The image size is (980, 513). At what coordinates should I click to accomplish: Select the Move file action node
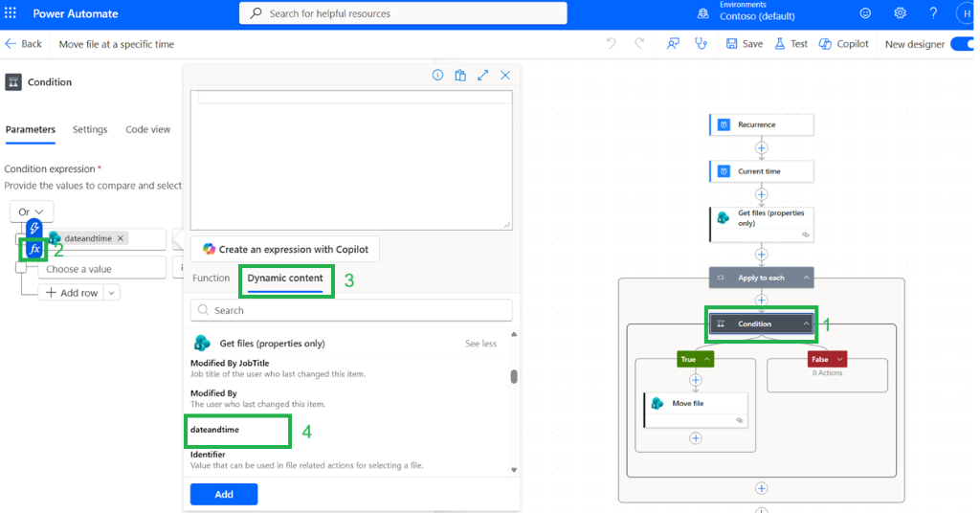(696, 410)
